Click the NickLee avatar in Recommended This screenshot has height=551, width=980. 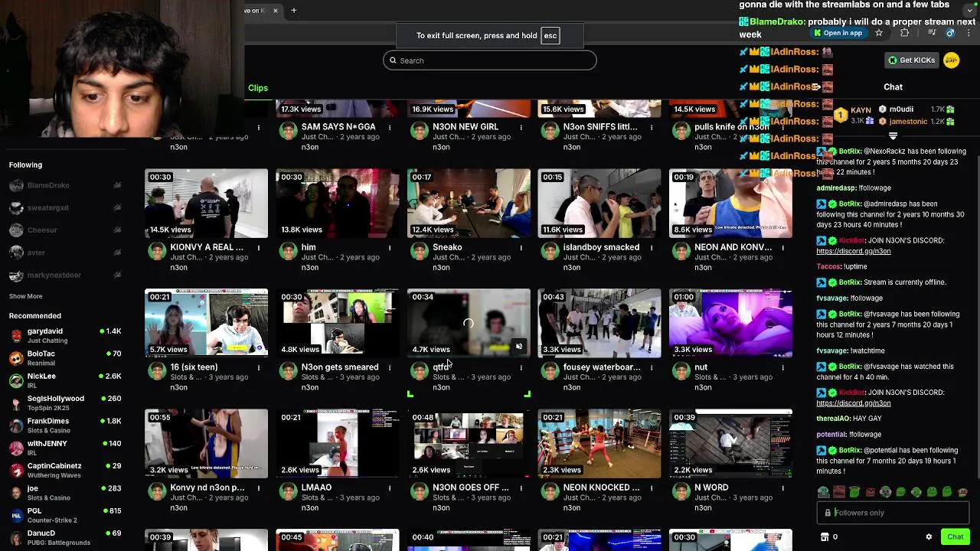16,380
